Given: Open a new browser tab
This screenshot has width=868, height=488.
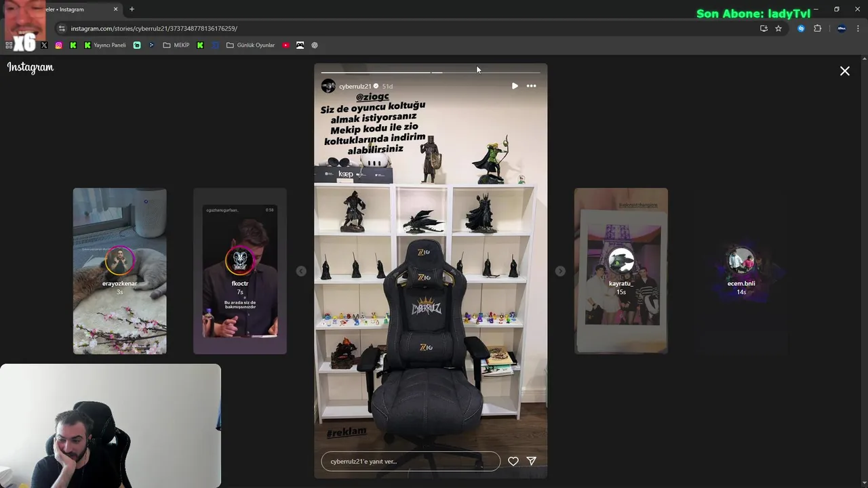Looking at the screenshot, I should (x=132, y=9).
